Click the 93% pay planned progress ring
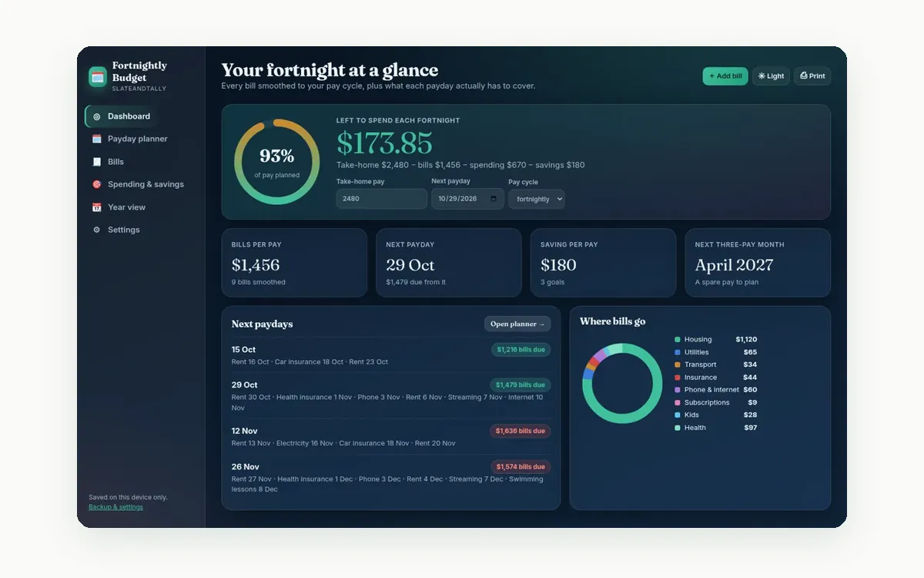Screen dimensions: 924x578 coord(277,162)
